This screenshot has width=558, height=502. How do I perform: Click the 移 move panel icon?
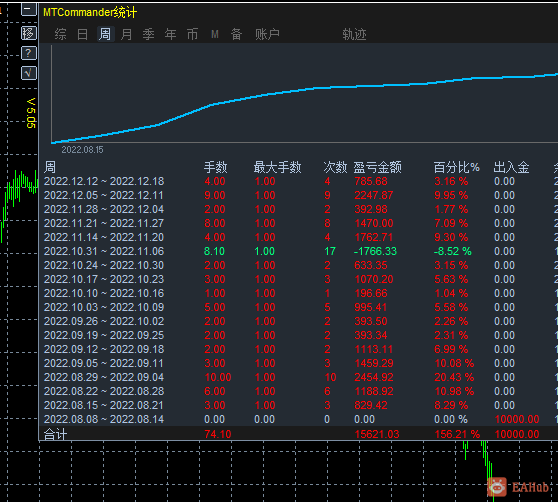point(29,33)
